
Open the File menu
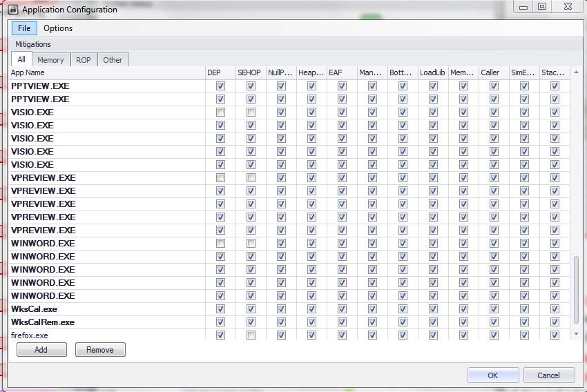pos(24,28)
